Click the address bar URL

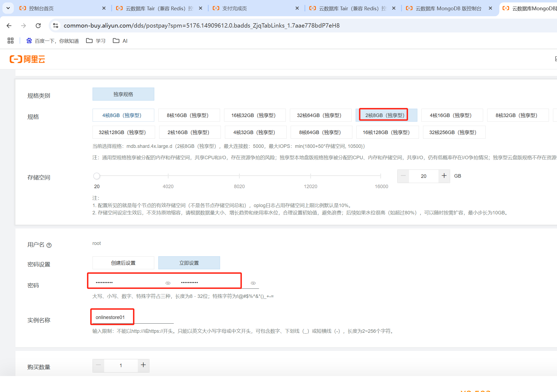pyautogui.click(x=202, y=25)
